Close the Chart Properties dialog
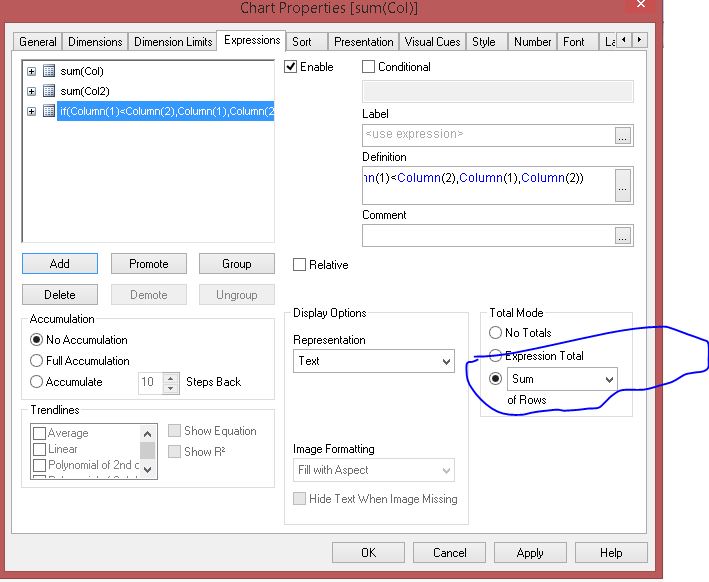 [x=641, y=5]
